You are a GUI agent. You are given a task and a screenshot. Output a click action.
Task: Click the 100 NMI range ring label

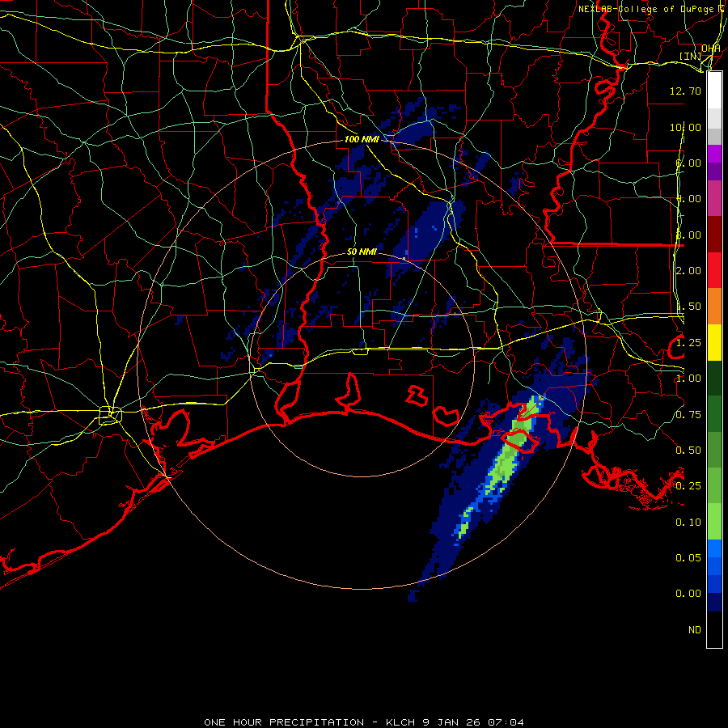(x=362, y=139)
